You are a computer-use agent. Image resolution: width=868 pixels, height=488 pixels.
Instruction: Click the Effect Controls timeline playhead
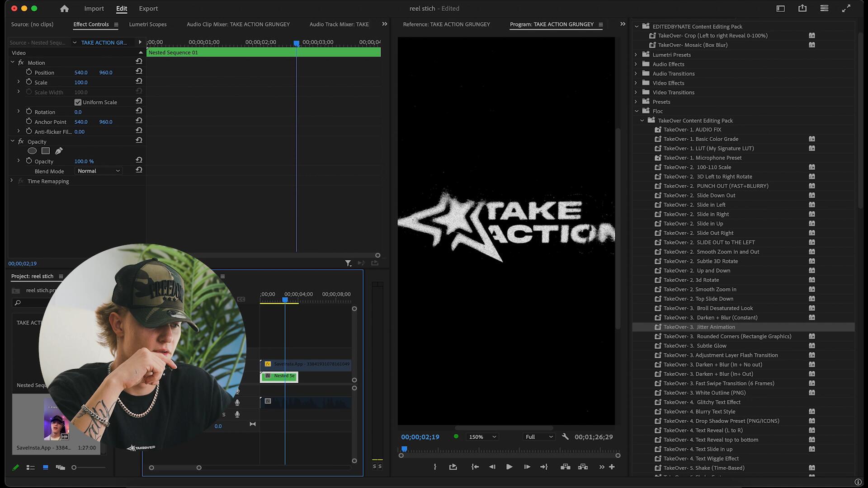[296, 43]
